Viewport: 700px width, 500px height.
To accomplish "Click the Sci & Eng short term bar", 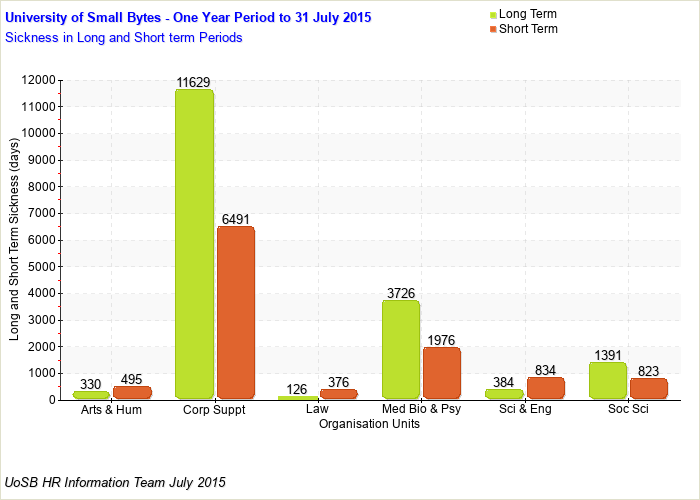I will tap(546, 388).
